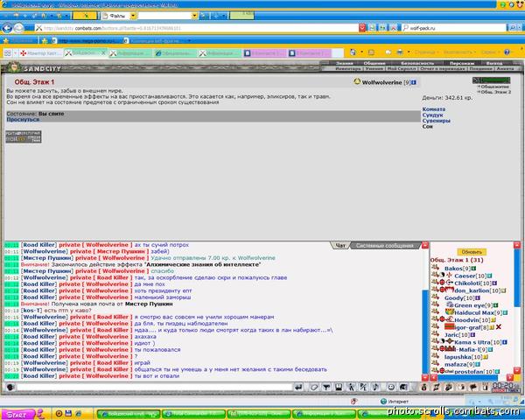Click the Обновить button in player list
Screen dimensions: 525x420
(x=472, y=251)
